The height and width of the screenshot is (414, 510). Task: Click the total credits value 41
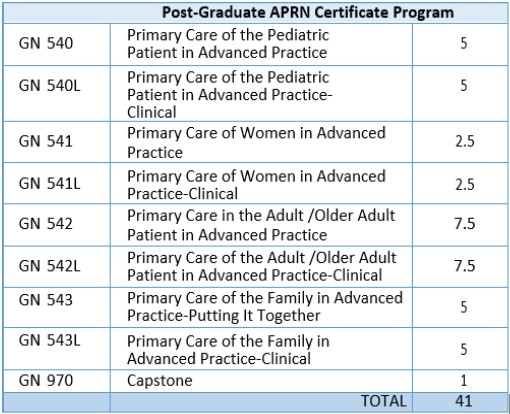tap(464, 401)
